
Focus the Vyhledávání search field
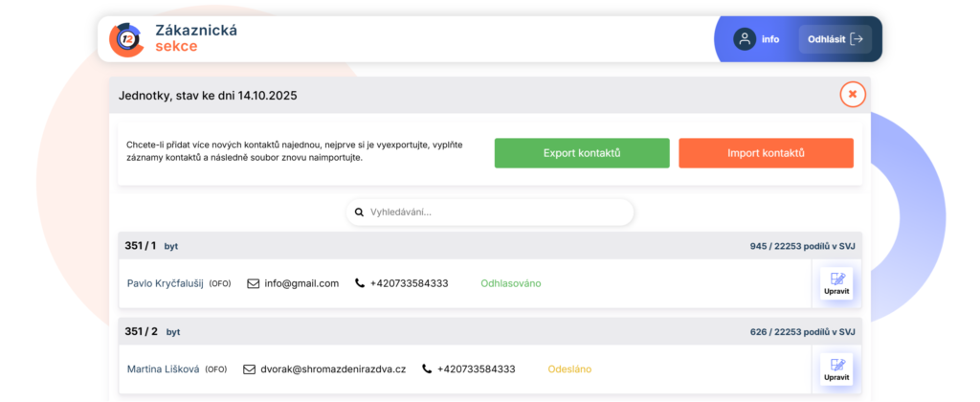coord(498,212)
